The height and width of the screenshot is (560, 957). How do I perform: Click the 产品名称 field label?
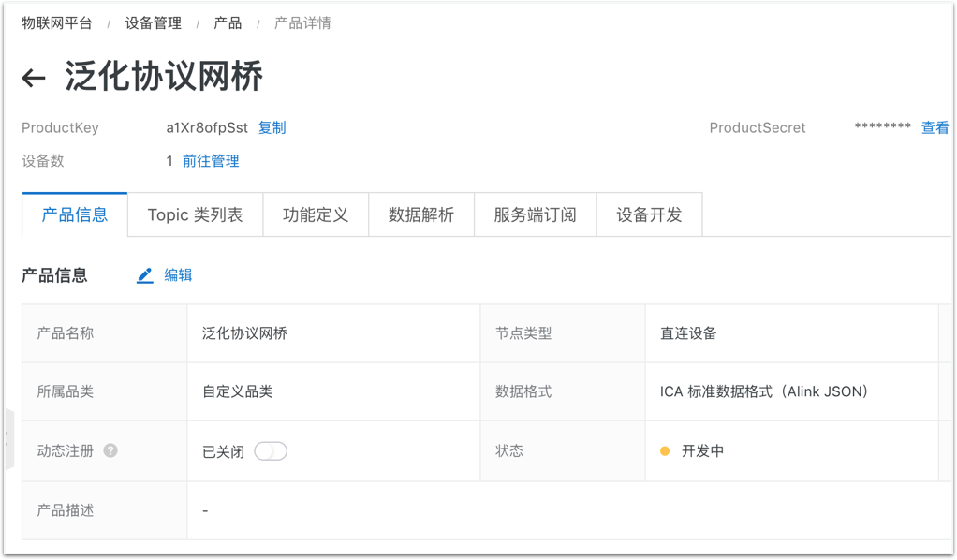66,333
